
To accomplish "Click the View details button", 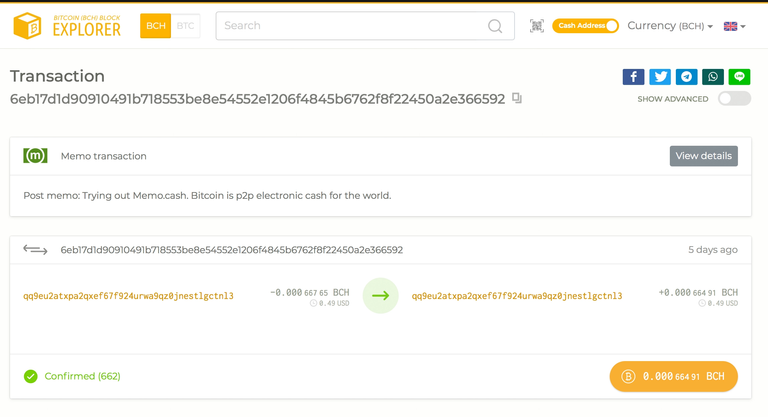I will pos(703,156).
